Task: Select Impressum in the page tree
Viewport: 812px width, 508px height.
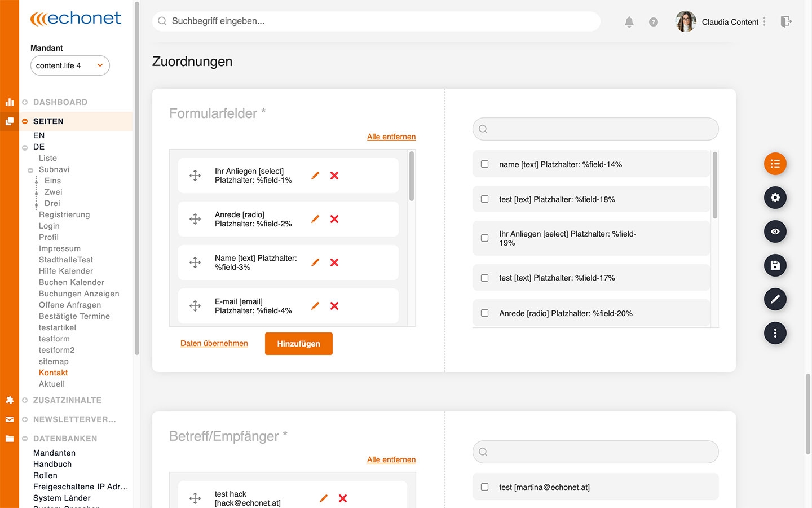Action: tap(59, 248)
